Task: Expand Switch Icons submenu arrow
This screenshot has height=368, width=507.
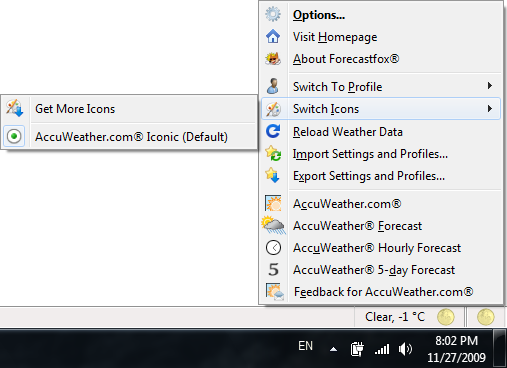Action: pyautogui.click(x=489, y=108)
